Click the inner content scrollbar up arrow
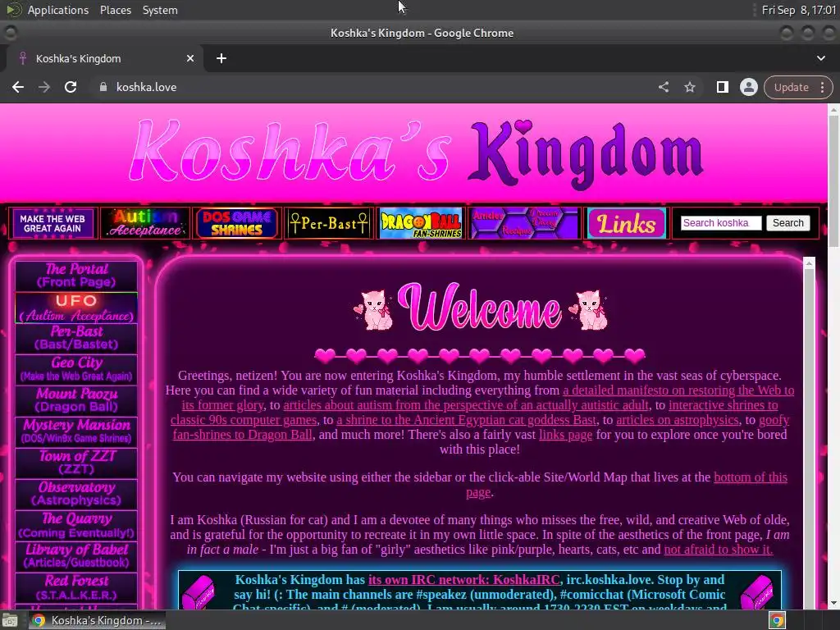This screenshot has height=630, width=840. (809, 263)
